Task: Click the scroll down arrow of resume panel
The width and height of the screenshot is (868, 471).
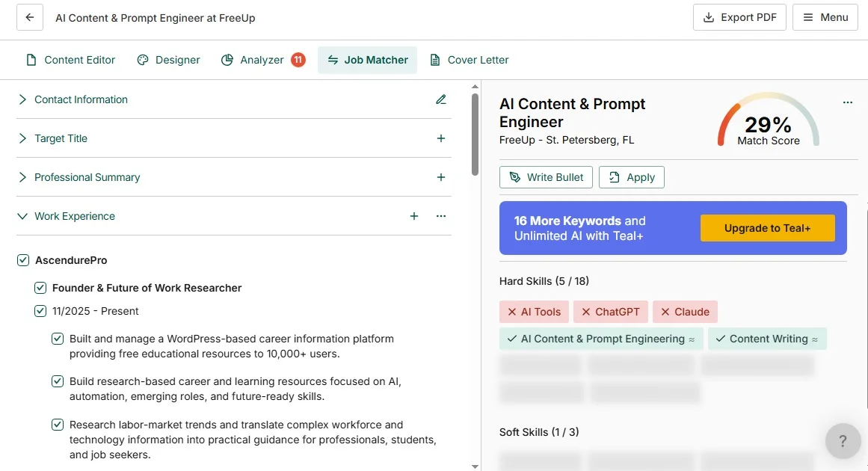Action: (x=475, y=467)
